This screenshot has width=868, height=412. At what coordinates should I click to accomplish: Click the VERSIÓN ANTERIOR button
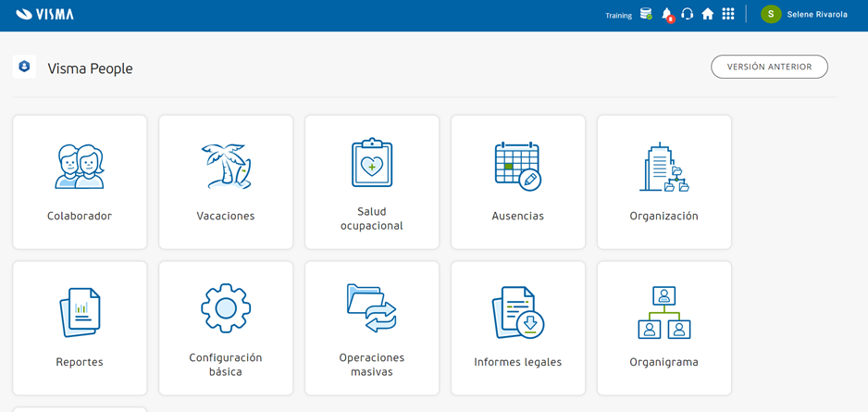point(770,67)
